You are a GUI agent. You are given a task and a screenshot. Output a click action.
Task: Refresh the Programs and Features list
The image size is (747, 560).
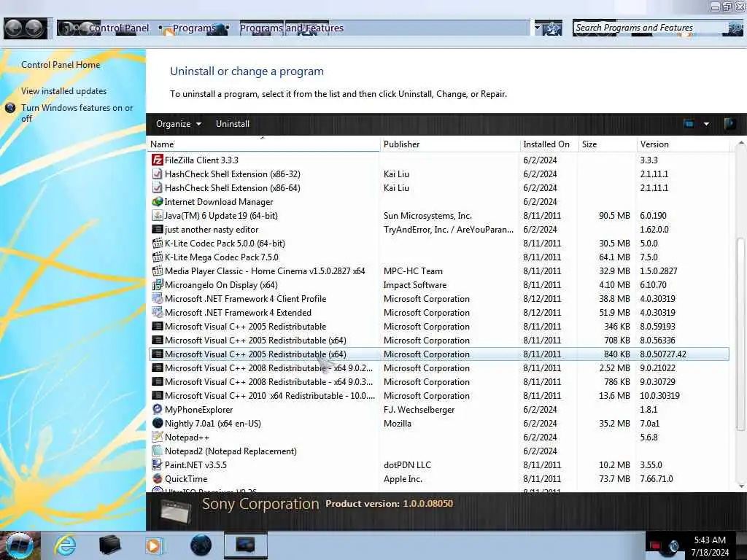[553, 28]
